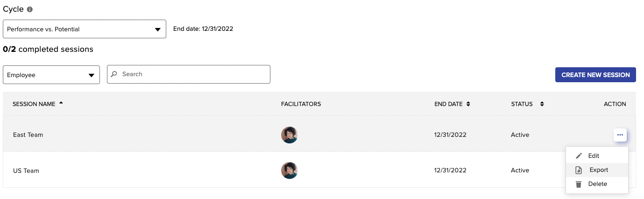Open the US Team session row
644x199 pixels.
point(319,171)
